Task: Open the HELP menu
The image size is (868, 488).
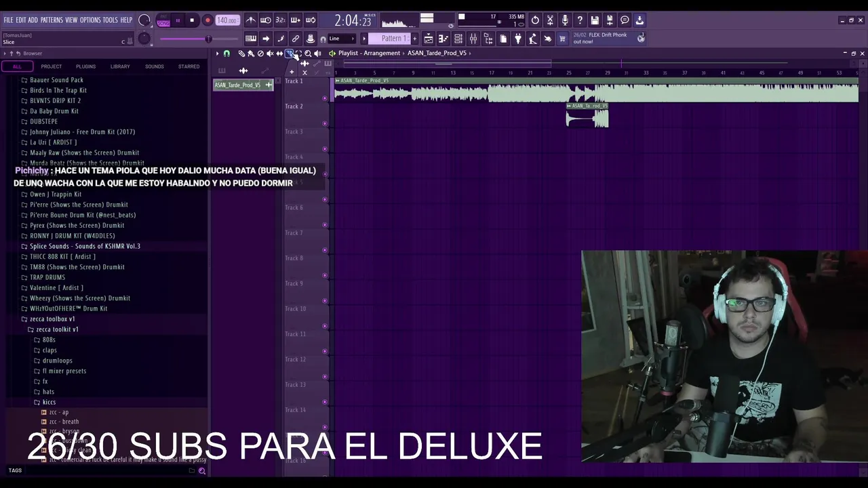Action: pyautogui.click(x=127, y=20)
